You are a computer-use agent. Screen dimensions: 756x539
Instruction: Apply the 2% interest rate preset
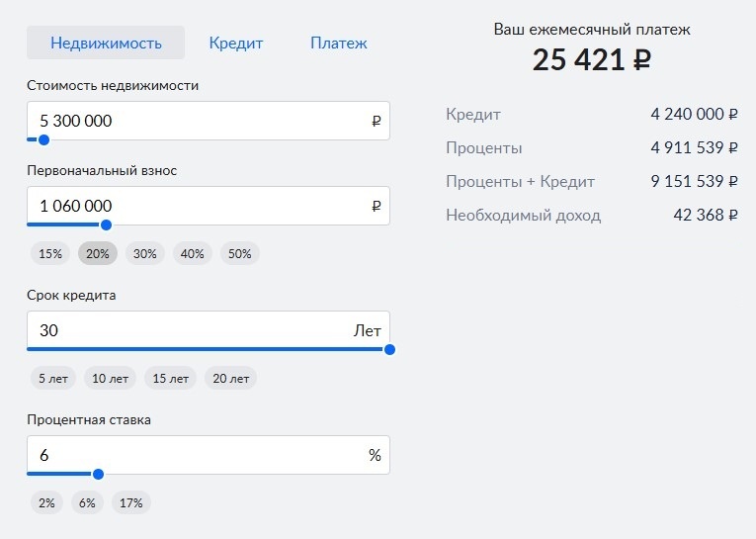[46, 503]
